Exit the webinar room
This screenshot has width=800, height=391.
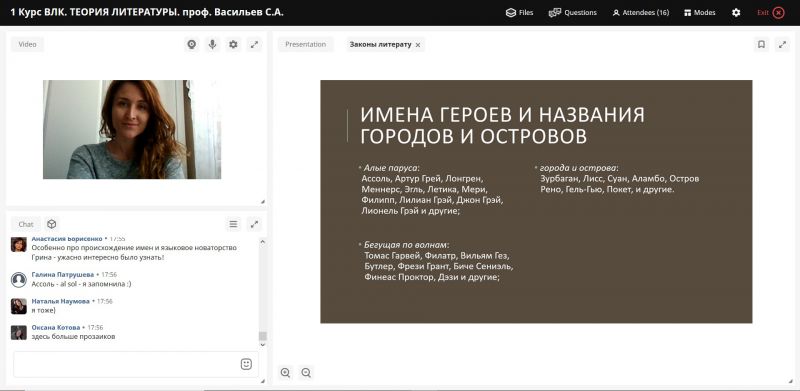(x=771, y=13)
